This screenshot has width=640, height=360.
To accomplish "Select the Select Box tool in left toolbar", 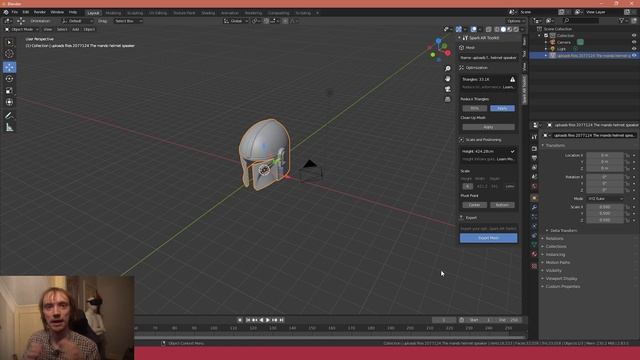I will pyautogui.click(x=9, y=42).
